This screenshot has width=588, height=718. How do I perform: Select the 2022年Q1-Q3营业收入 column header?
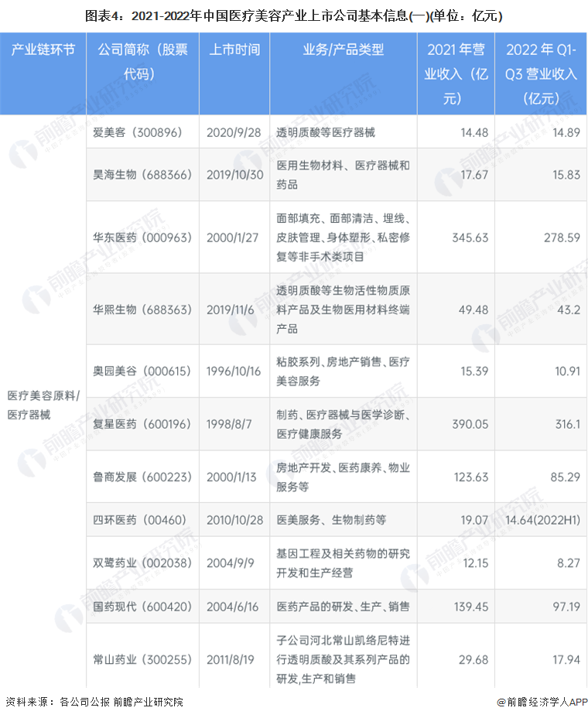click(541, 74)
